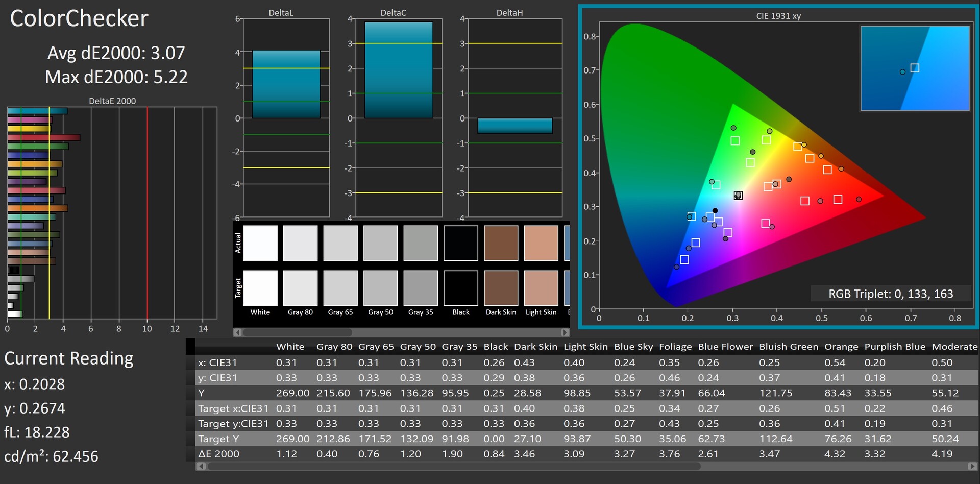Viewport: 980px width, 484px height.
Task: Click the Orange column header in data table
Action: [841, 347]
